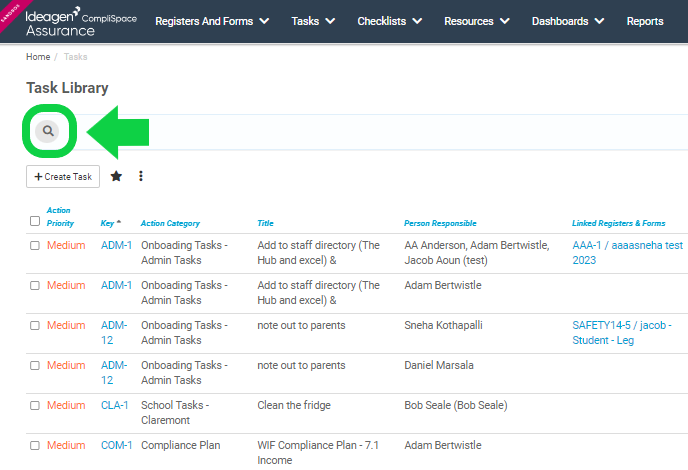Go to Home breadcrumb
688x470 pixels.
point(38,57)
